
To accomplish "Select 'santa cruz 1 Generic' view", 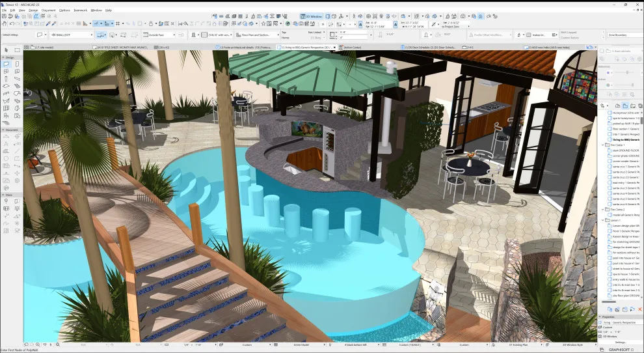I will point(623,167).
